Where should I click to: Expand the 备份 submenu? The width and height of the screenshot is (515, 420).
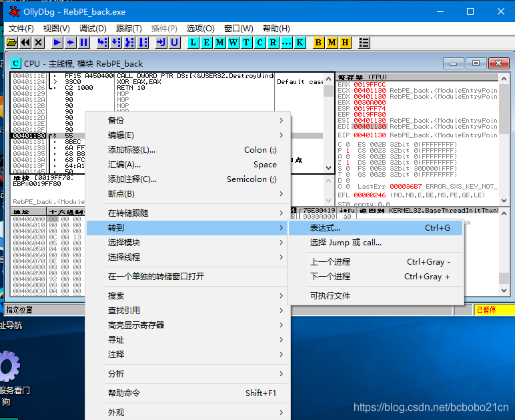pyautogui.click(x=188, y=121)
